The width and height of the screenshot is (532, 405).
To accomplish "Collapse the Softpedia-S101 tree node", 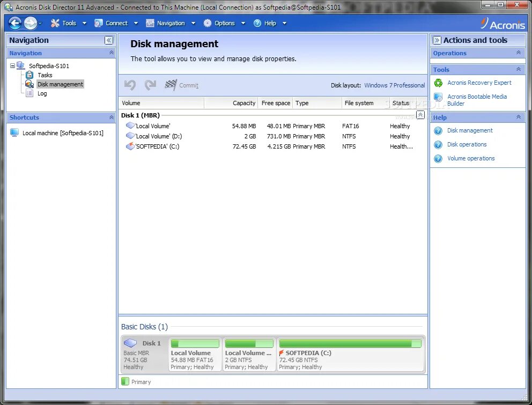I will point(12,65).
